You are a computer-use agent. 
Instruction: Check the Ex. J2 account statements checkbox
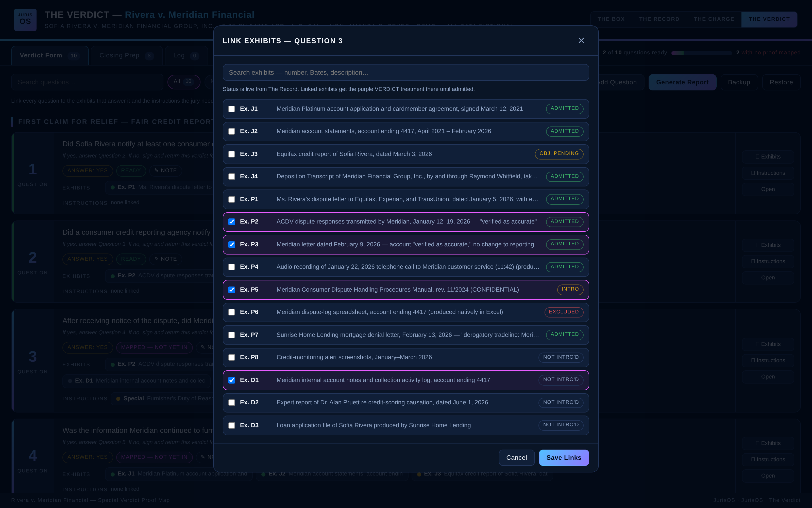tap(231, 131)
